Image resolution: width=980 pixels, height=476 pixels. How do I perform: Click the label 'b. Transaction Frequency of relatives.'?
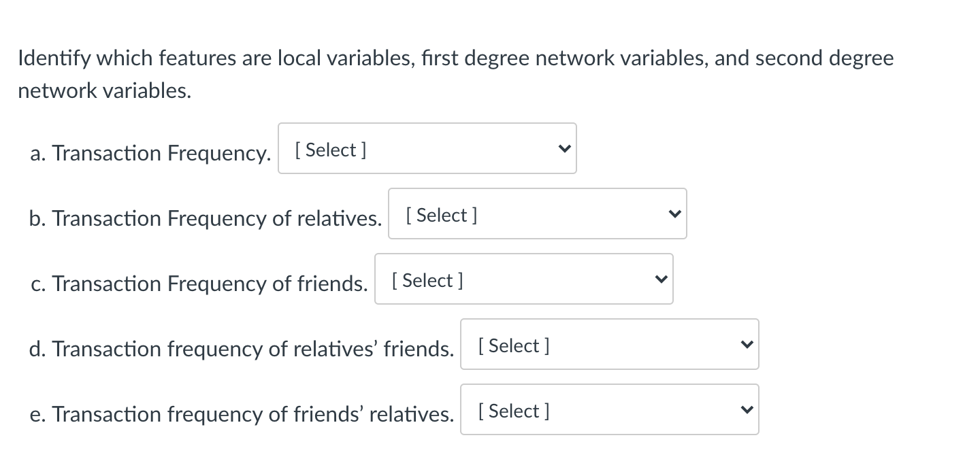pyautogui.click(x=206, y=218)
